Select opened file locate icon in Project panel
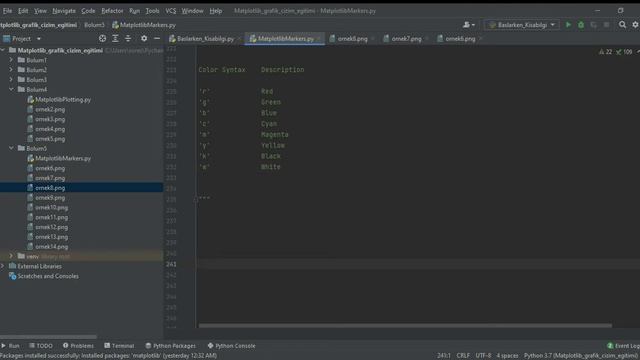 tap(102, 38)
